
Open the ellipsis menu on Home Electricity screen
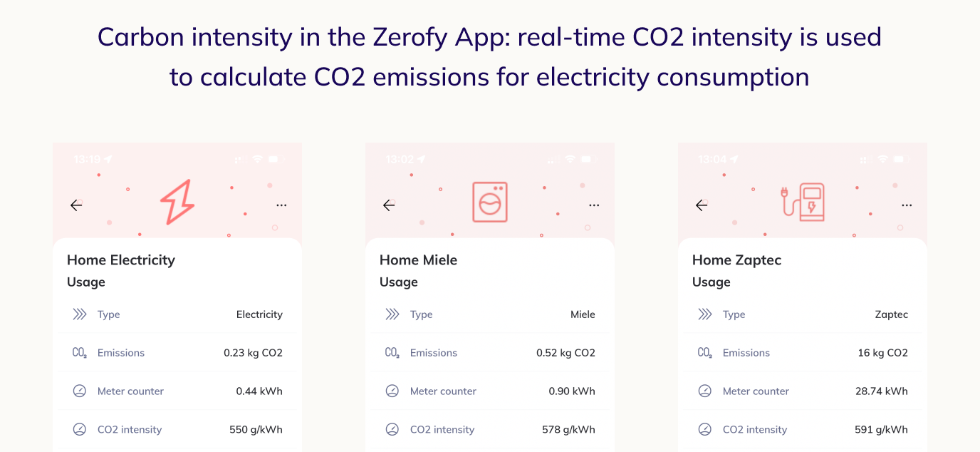click(x=281, y=205)
